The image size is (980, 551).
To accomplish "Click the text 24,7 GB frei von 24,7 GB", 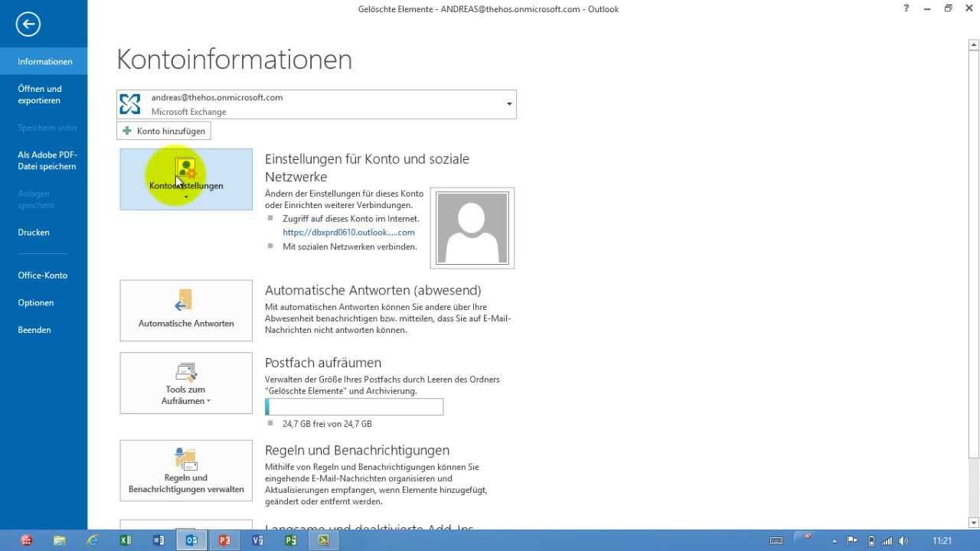I will tap(327, 423).
